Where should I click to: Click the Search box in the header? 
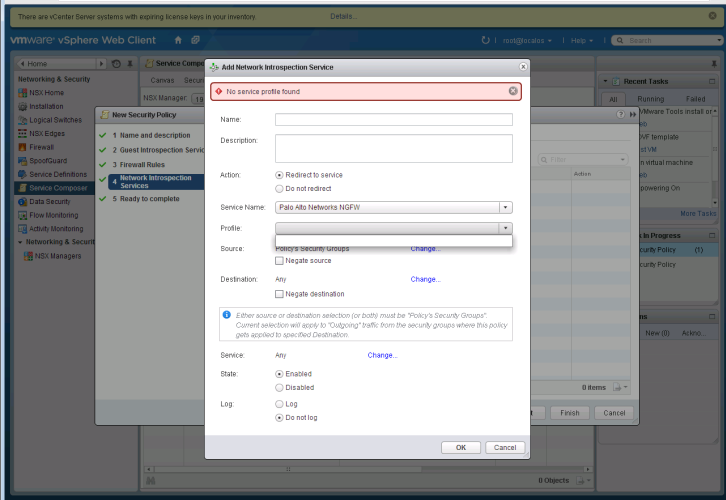tap(667, 40)
